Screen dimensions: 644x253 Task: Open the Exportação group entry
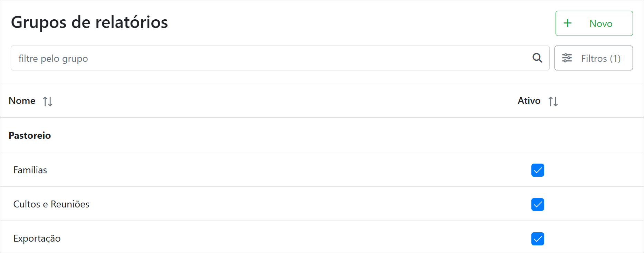pos(37,239)
